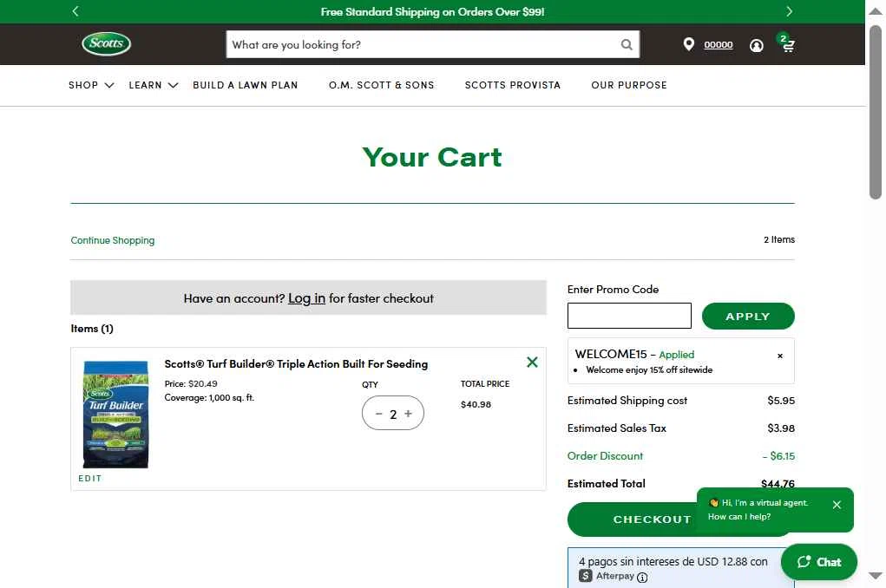Open the Turf Builder Triple Action product title
Viewport: 886px width, 588px height.
coord(296,364)
